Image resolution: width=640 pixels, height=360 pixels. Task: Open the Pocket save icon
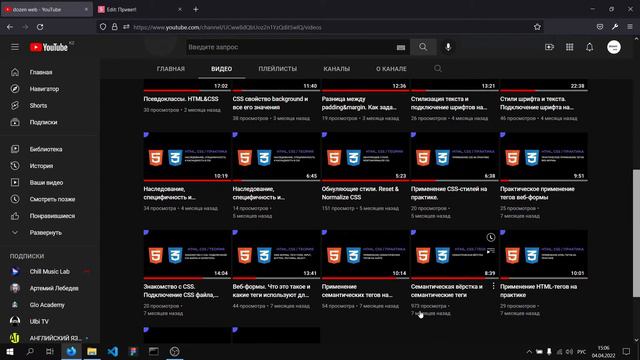pos(600,27)
